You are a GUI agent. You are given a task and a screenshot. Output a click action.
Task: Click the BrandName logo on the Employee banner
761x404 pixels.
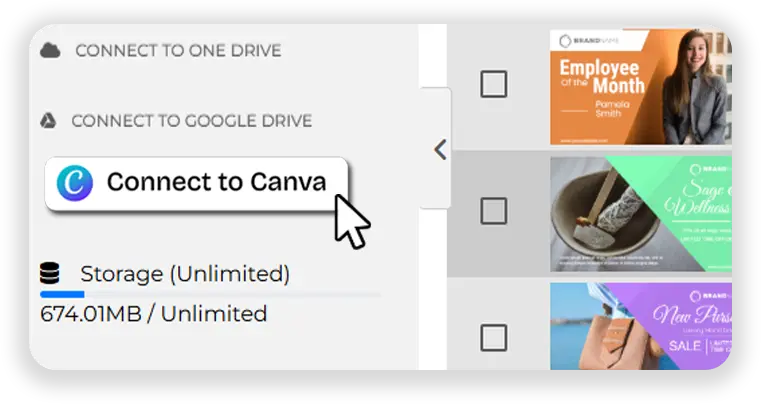(x=589, y=41)
